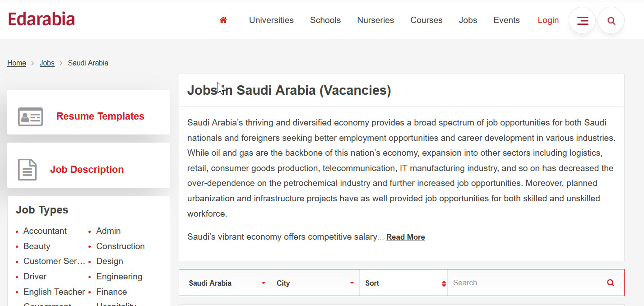The width and height of the screenshot is (644, 306).
Task: Click the Resume Templates card icon
Action: (30, 116)
